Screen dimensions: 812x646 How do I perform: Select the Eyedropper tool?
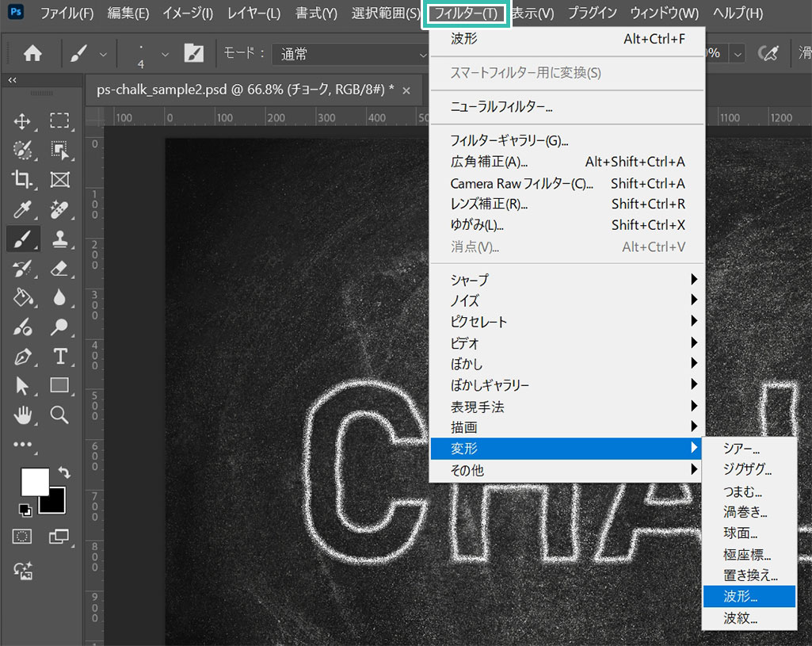point(22,210)
